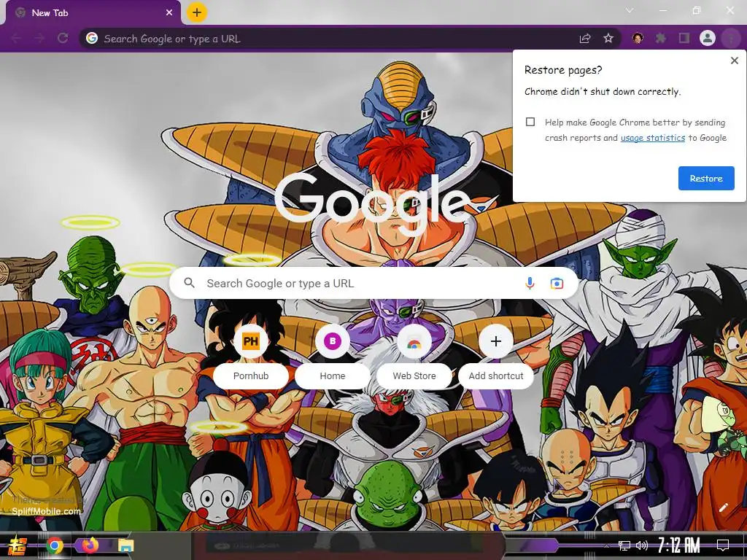Open the Windows Start button
The height and width of the screenshot is (560, 747).
[18, 545]
